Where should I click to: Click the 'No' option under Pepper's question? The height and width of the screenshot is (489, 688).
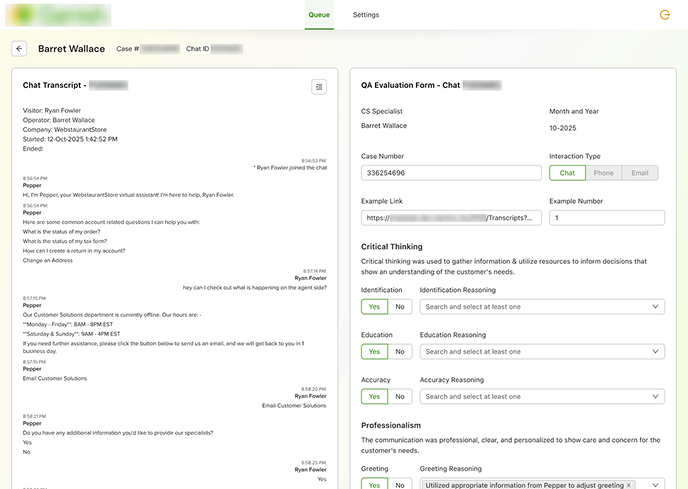(26, 452)
